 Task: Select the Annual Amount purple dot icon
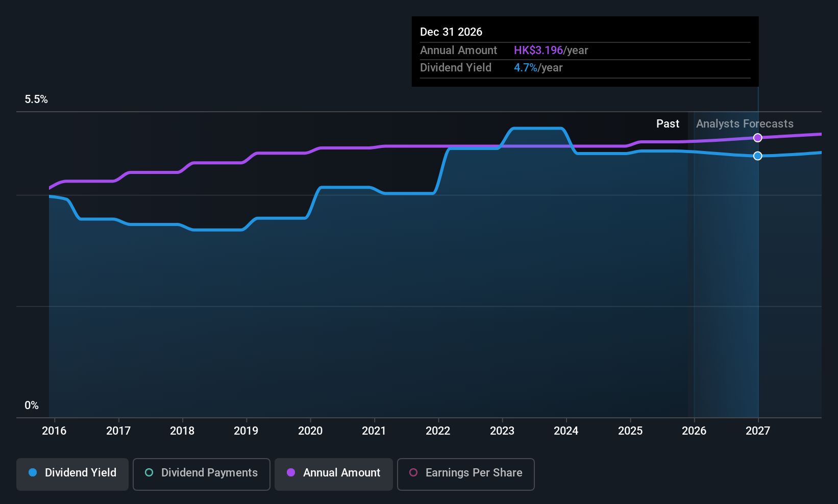point(291,473)
